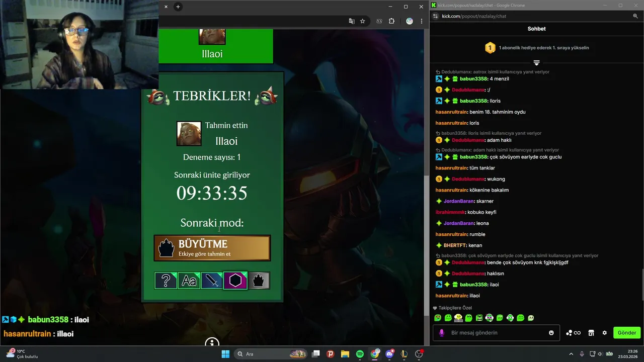
Task: Open weather widget showing 10°C
Action: click(x=22, y=354)
